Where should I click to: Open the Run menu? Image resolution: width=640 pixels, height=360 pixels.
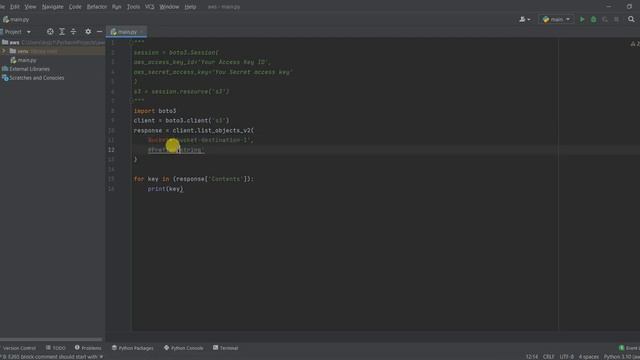[117, 7]
